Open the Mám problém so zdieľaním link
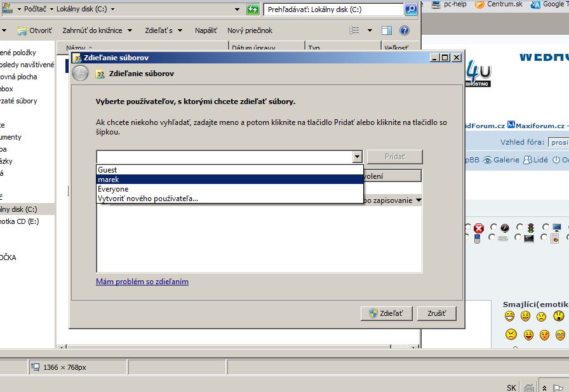Viewport: 569px width, 392px height. click(142, 282)
